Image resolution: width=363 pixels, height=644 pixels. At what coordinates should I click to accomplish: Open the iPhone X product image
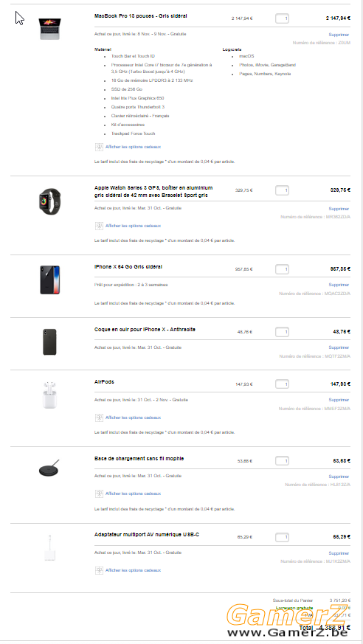coord(49,280)
